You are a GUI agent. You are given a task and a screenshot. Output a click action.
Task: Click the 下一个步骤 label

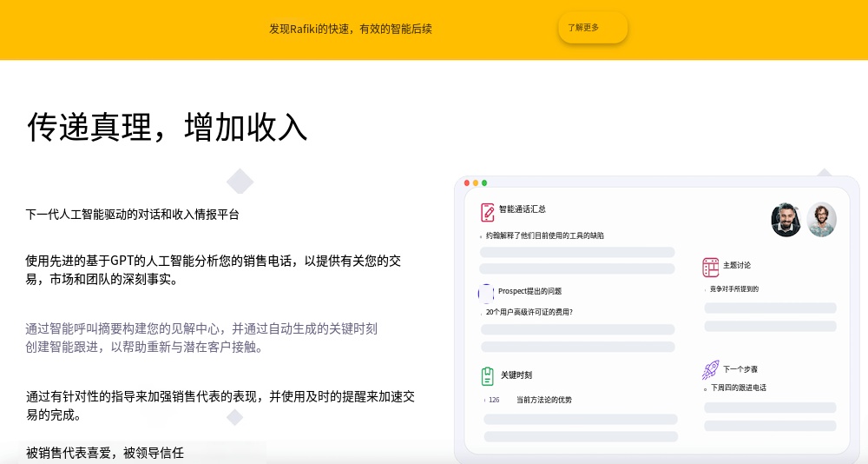(x=740, y=369)
